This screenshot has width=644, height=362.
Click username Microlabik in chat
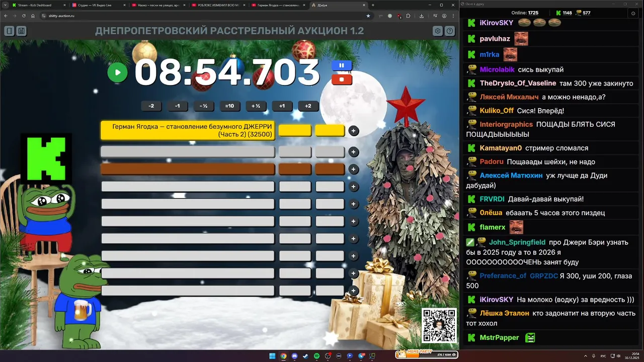497,69
